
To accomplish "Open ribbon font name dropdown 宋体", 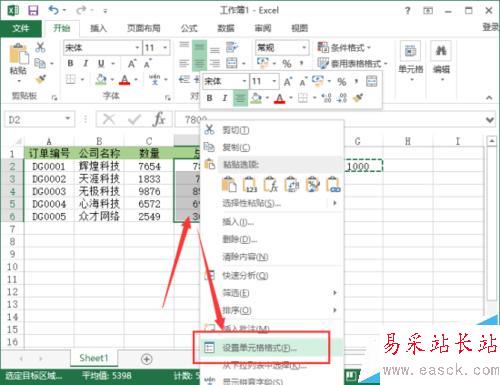I will pos(137,48).
